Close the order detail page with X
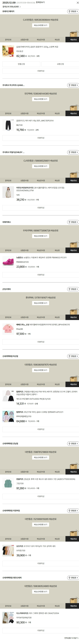The height and width of the screenshot is (644, 79). (77, 3)
